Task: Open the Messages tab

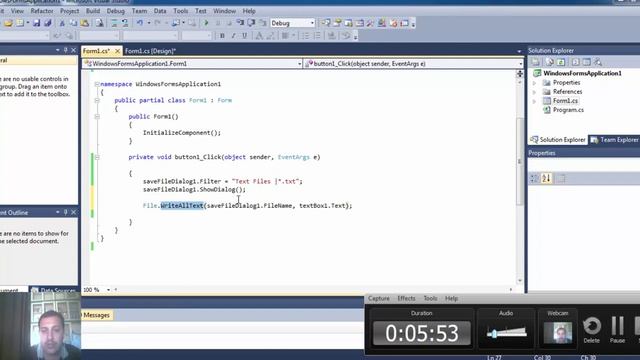Action: (x=96, y=315)
